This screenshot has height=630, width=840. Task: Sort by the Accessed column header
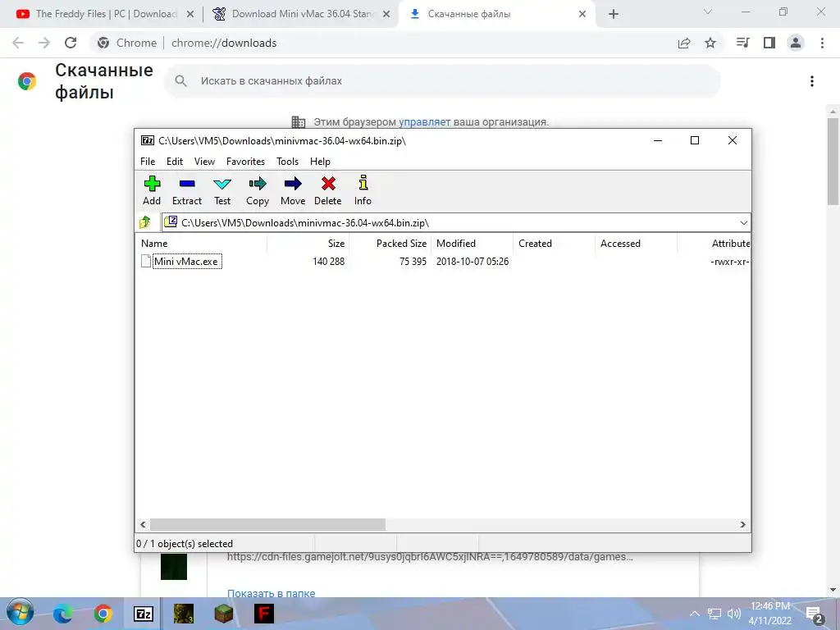click(636, 243)
